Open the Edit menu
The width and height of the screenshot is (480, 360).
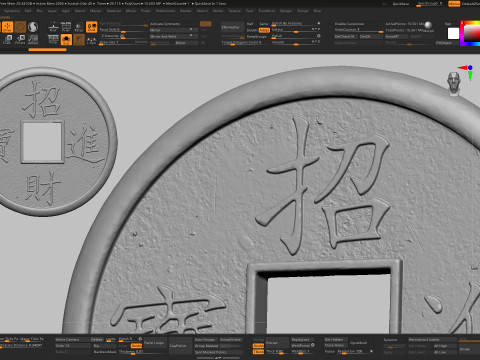(28, 11)
